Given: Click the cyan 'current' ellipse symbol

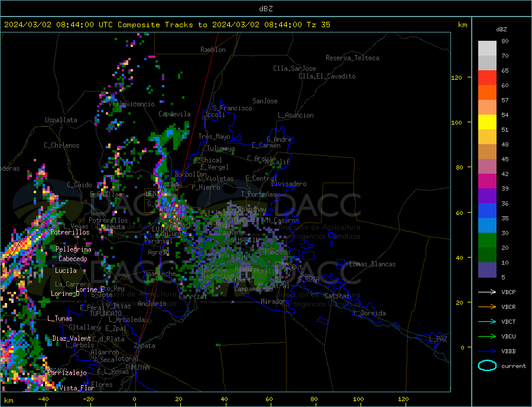Looking at the screenshot, I should [487, 366].
